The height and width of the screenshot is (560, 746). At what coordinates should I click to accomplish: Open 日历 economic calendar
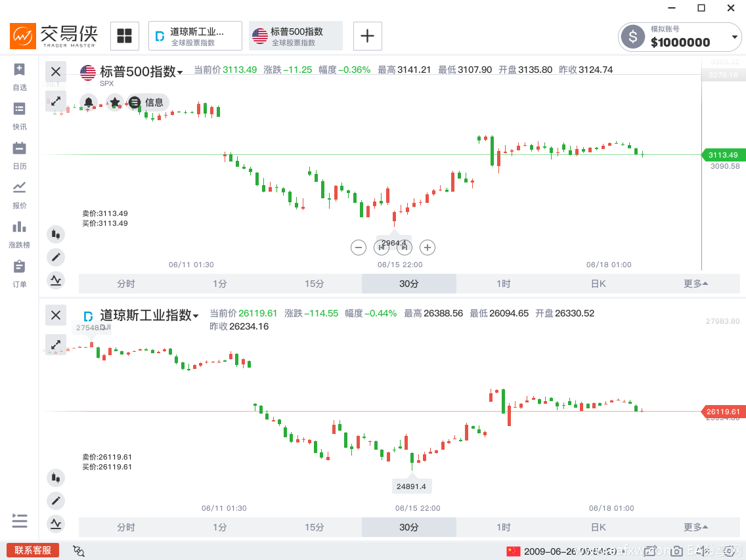20,155
